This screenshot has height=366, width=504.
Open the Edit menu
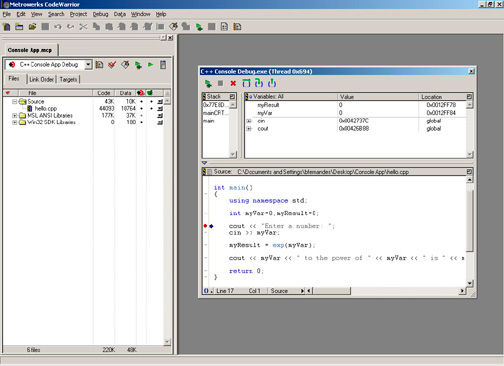point(21,14)
